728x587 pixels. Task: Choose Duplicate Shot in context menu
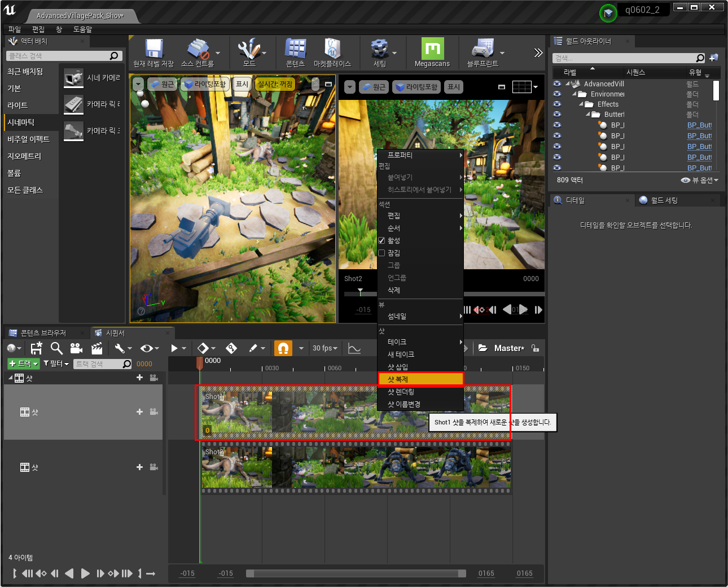pos(421,379)
